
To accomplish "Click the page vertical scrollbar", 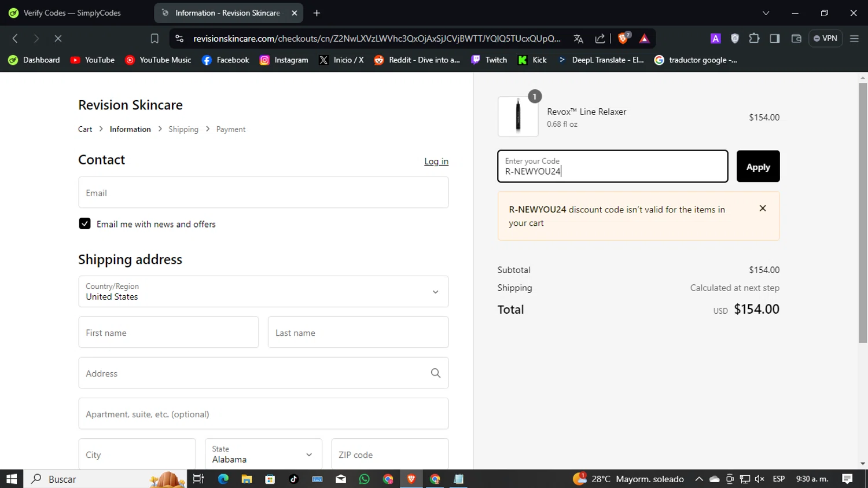I will click(x=863, y=214).
